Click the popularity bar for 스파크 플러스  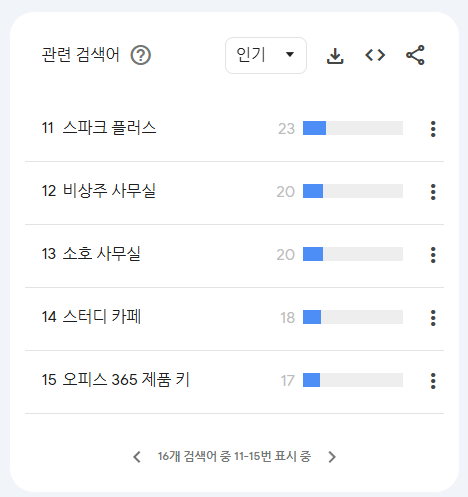[353, 128]
